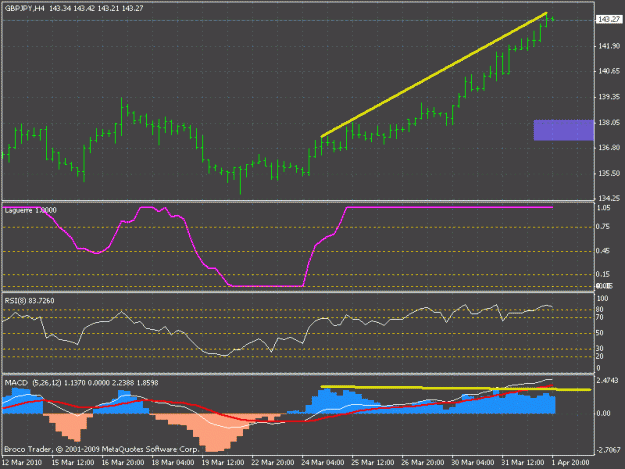625x469 pixels.
Task: Click time axis label 22 Mar 20:00
Action: [x=273, y=463]
